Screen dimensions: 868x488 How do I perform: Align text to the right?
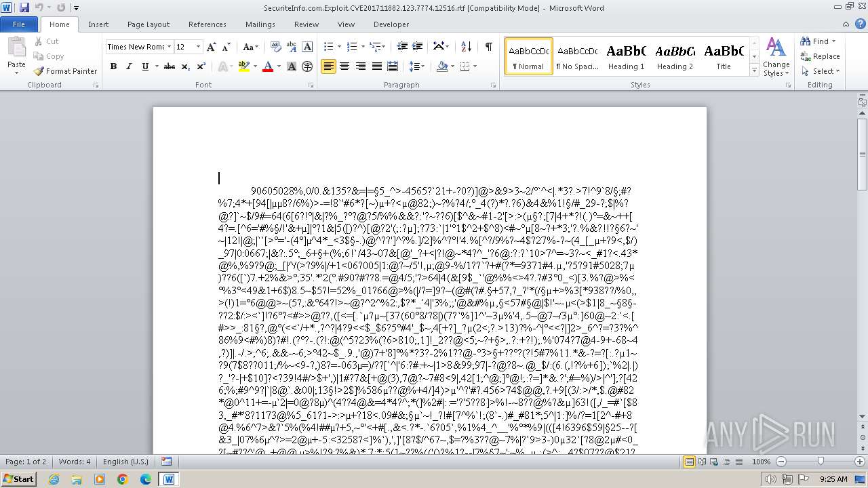coord(360,66)
